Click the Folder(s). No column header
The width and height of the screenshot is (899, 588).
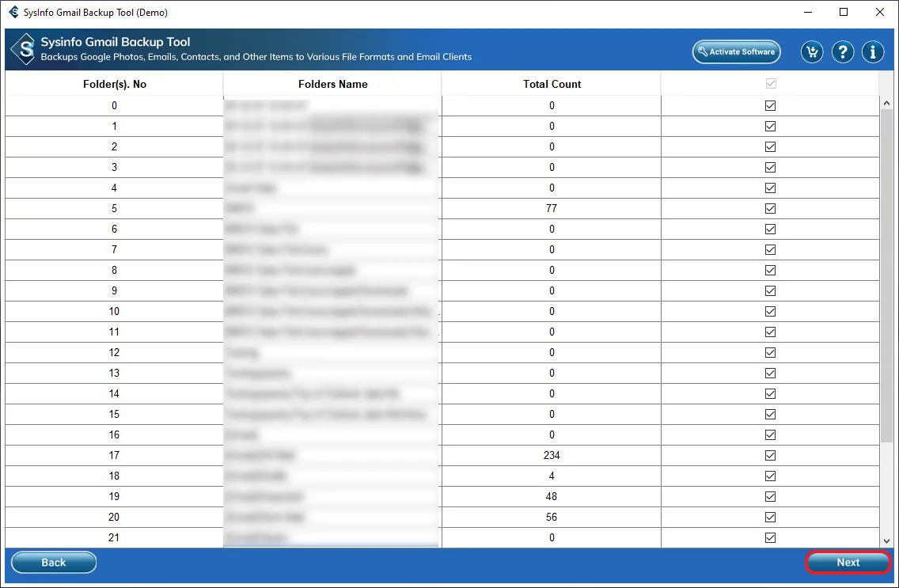pos(114,84)
